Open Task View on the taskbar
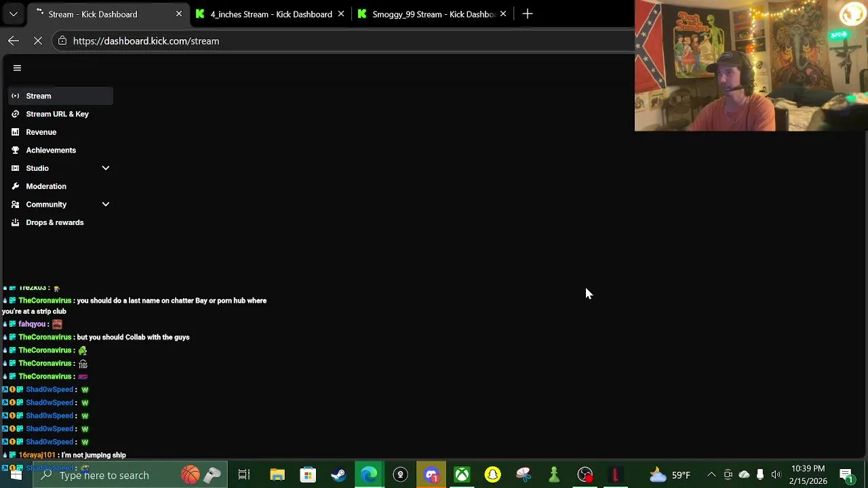Screen dimensions: 868x488 pos(244,475)
